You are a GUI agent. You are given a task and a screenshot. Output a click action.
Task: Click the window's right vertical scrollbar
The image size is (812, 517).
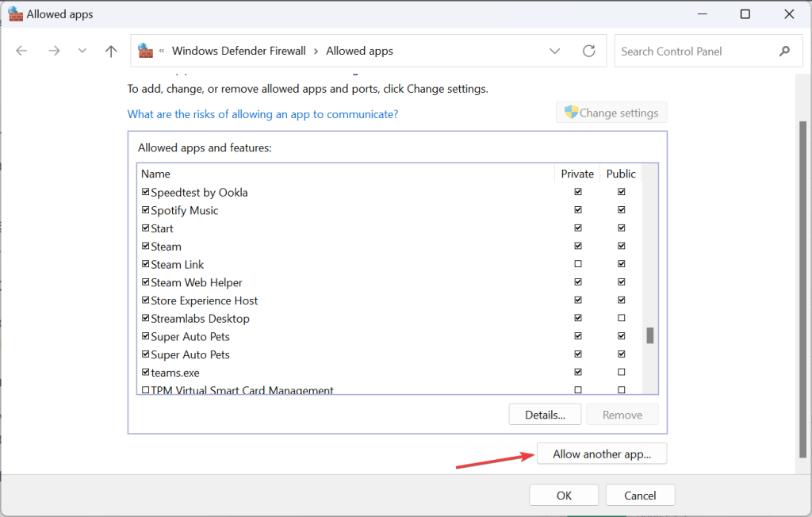802,289
